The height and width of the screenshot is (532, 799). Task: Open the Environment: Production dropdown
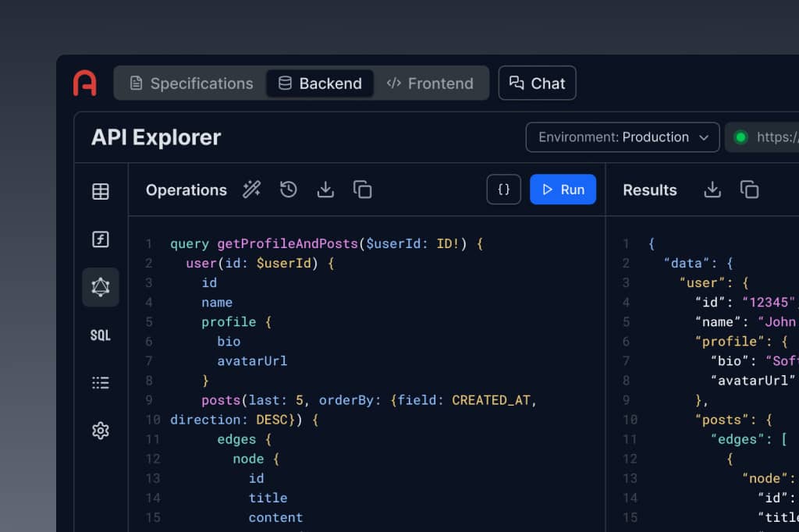622,137
